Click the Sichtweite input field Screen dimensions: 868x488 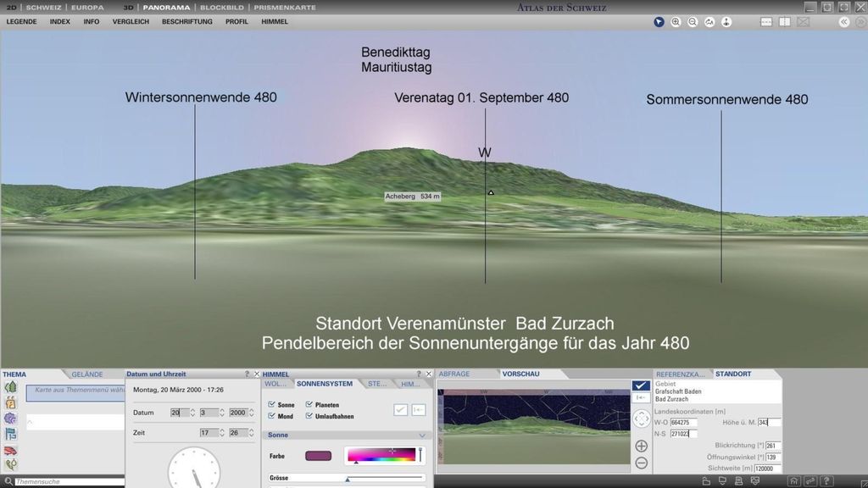[767, 468]
